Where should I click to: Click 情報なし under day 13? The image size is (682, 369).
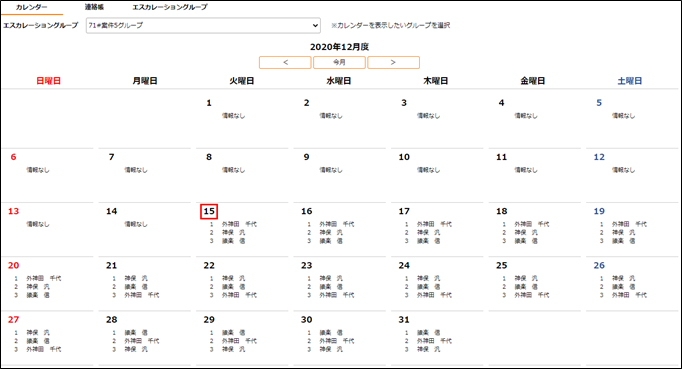[x=38, y=224]
